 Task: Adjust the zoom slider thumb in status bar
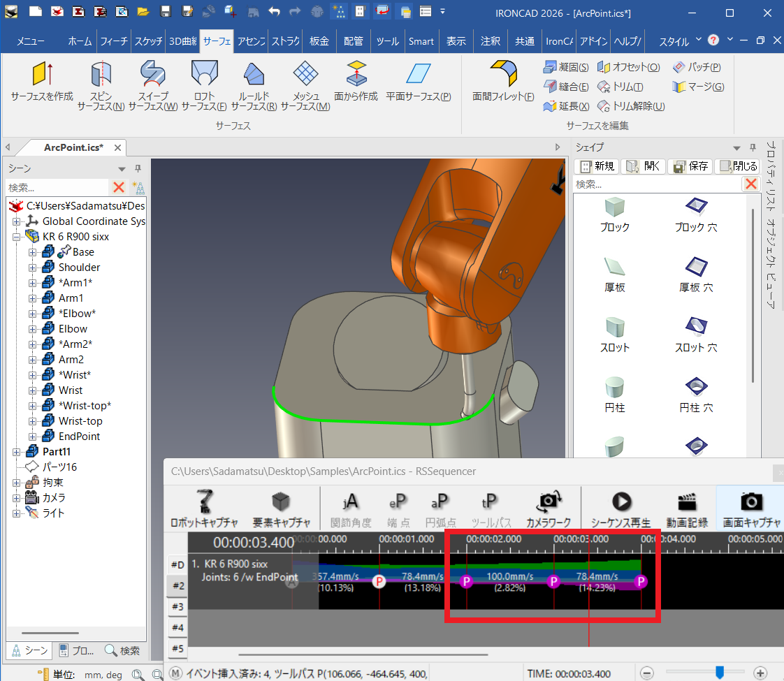coord(720,673)
